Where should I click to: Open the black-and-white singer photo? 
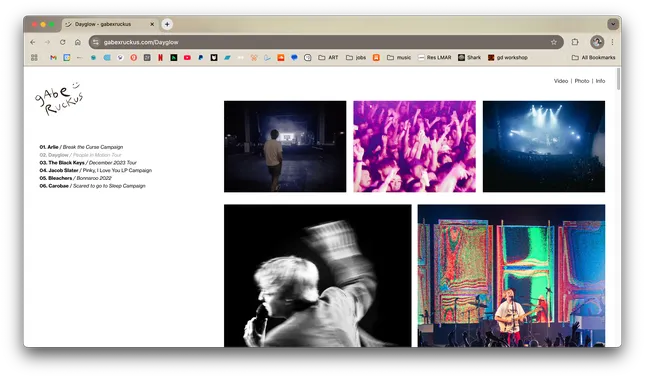(318, 276)
